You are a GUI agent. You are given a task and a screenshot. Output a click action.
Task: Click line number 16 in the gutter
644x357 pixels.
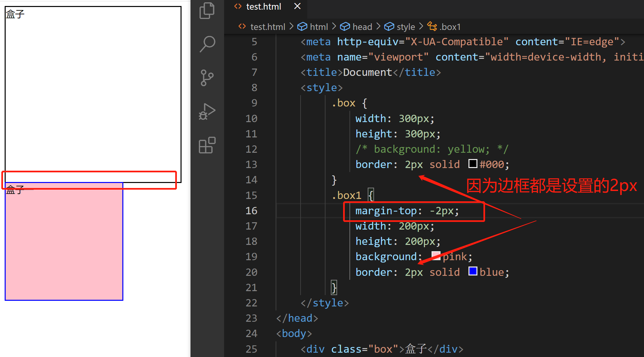pyautogui.click(x=251, y=211)
